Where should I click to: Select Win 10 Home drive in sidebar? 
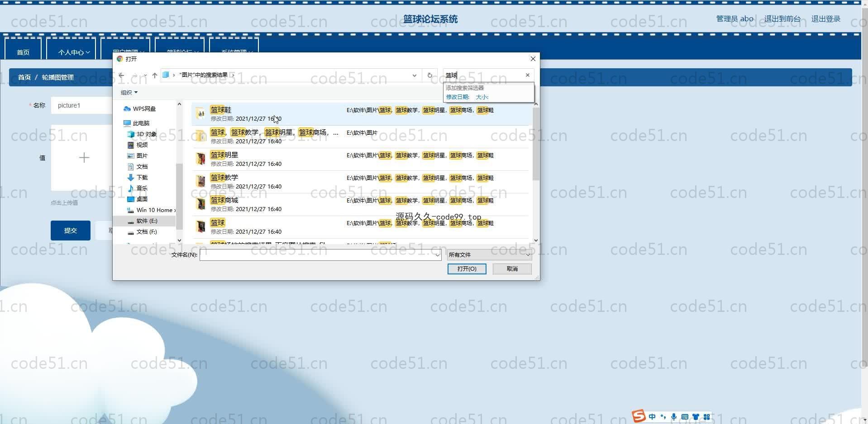[x=151, y=210]
